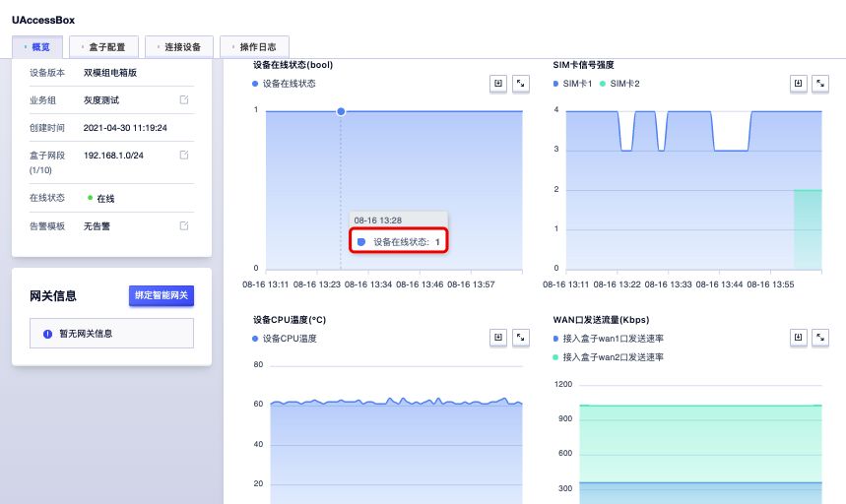The width and height of the screenshot is (846, 504).
Task: Switch to the 盒子配置 tab
Action: [103, 47]
